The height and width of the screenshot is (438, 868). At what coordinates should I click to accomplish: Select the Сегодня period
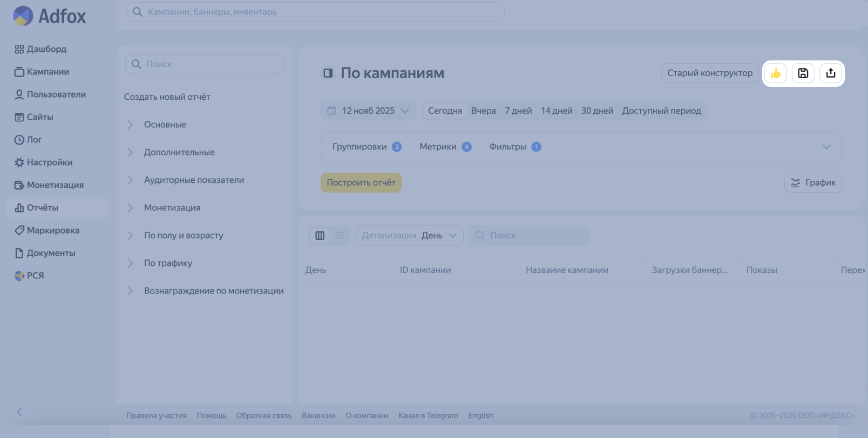(x=445, y=111)
